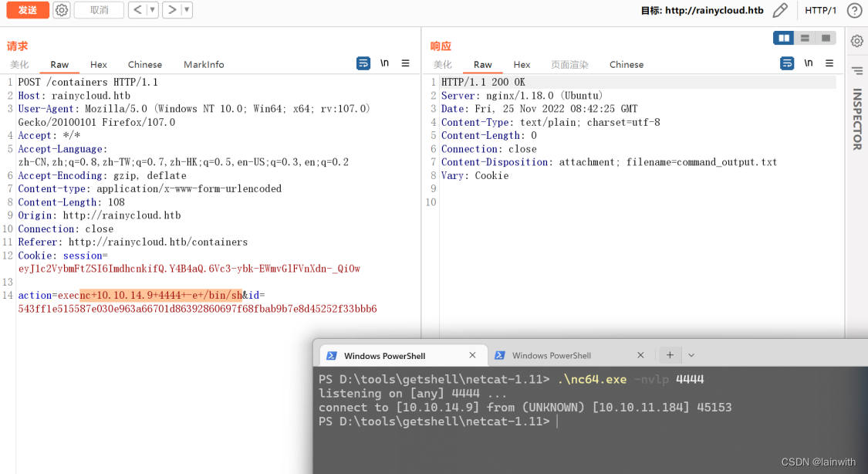The width and height of the screenshot is (868, 474).
Task: Switch request view to Hex tab
Action: point(99,64)
